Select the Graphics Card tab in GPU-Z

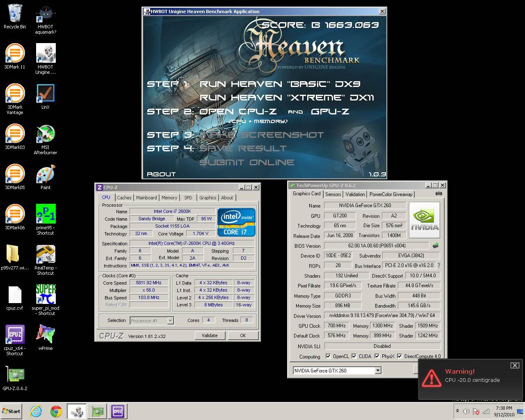tap(306, 194)
